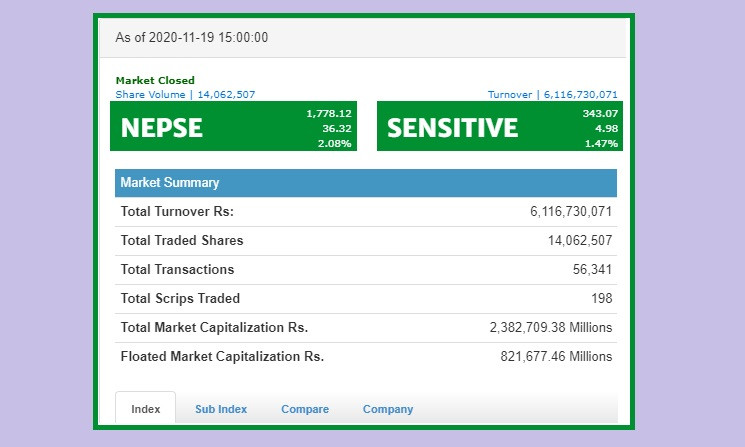Select the 'Total Scrips Traded' label
Image resolution: width=745 pixels, height=447 pixels.
[x=180, y=298]
